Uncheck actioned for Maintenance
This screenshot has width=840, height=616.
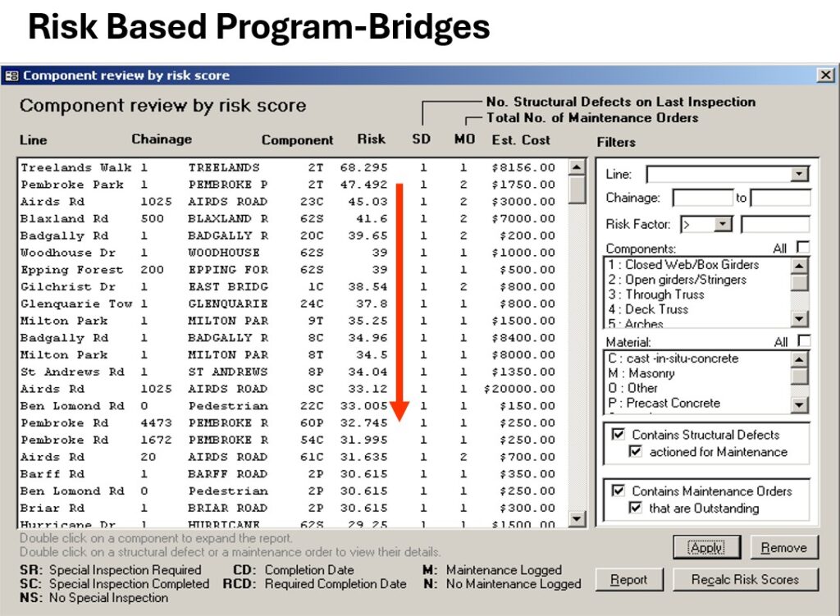tap(636, 452)
